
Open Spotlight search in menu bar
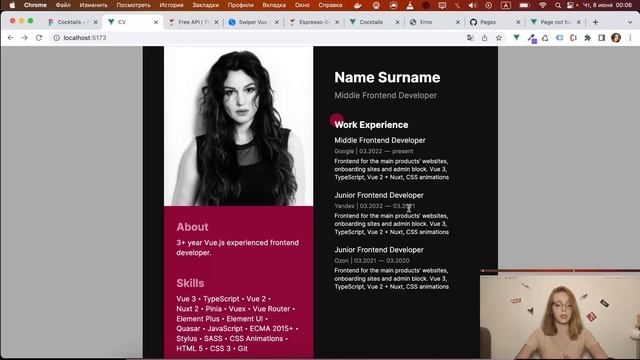(558, 5)
